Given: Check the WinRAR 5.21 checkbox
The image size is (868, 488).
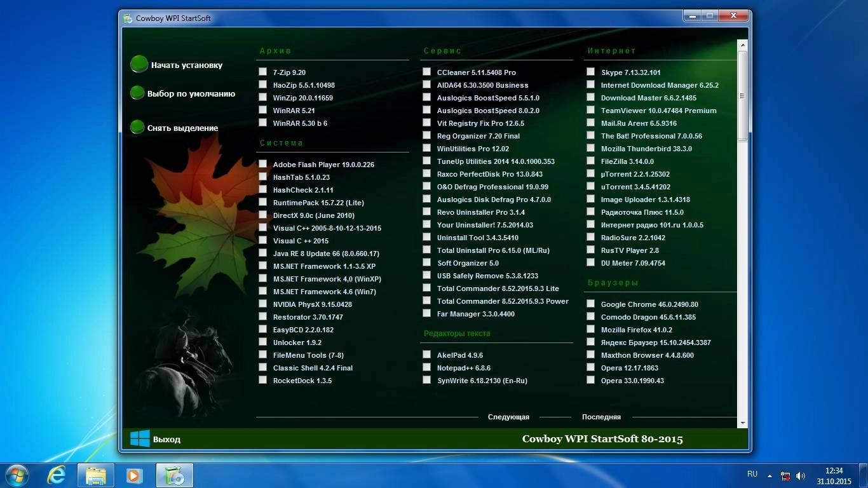Looking at the screenshot, I should pyautogui.click(x=263, y=110).
